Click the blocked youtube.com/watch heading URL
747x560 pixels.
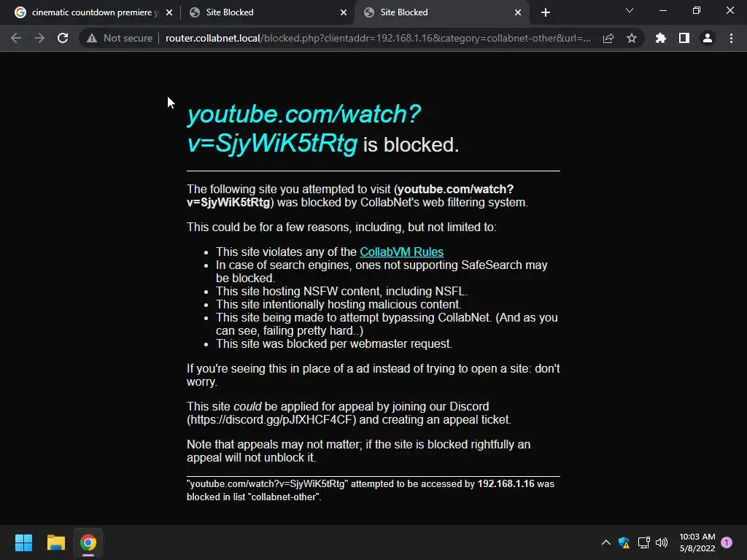304,128
